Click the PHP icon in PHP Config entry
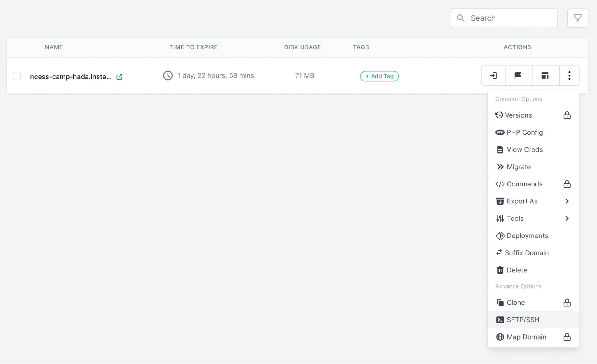This screenshot has width=597, height=364. [500, 132]
